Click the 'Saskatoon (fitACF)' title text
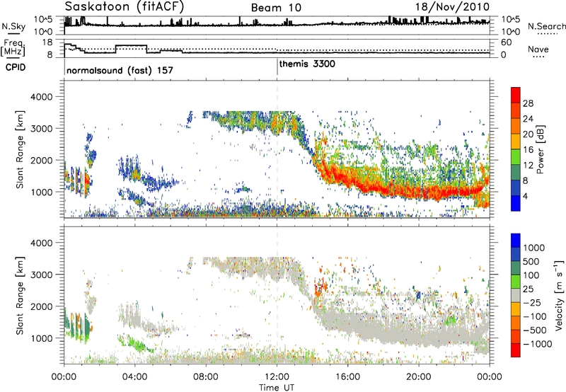 pyautogui.click(x=125, y=7)
